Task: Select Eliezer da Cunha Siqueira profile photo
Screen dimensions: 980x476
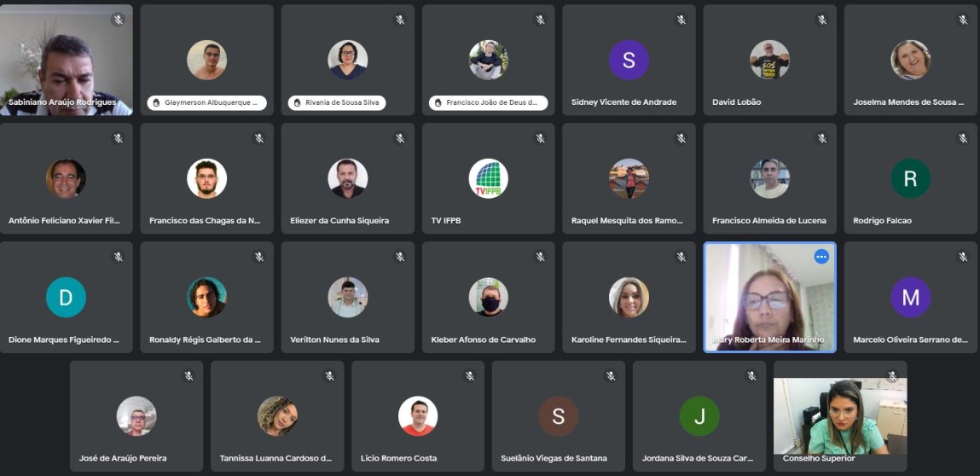Action: click(347, 178)
